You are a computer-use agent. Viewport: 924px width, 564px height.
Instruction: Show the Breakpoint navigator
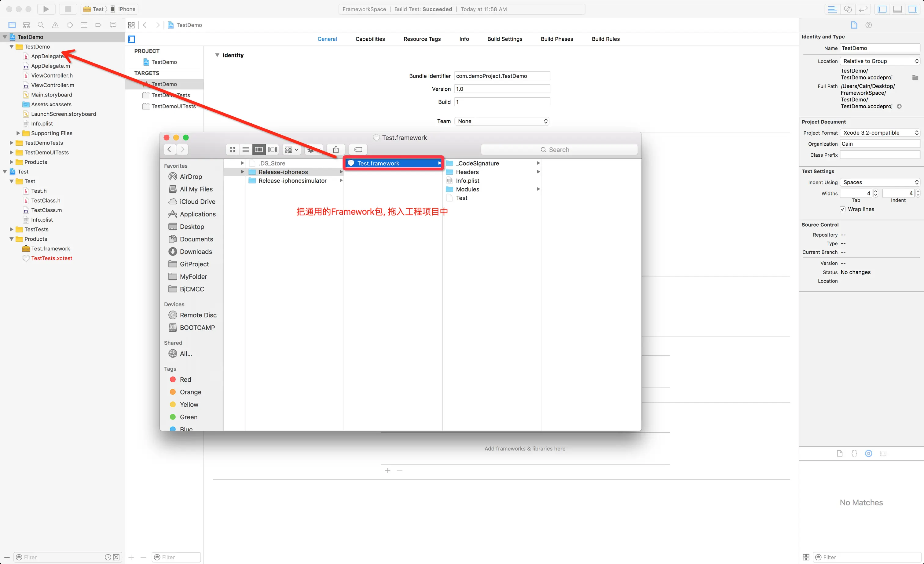(98, 25)
